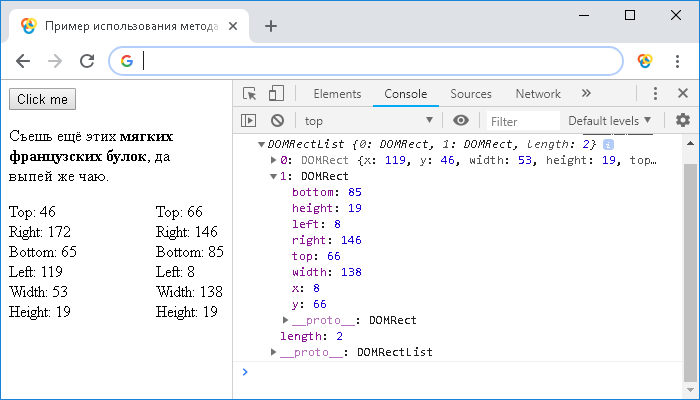Expand the __proto__: DOMRect entry
700x400 pixels.
[285, 320]
